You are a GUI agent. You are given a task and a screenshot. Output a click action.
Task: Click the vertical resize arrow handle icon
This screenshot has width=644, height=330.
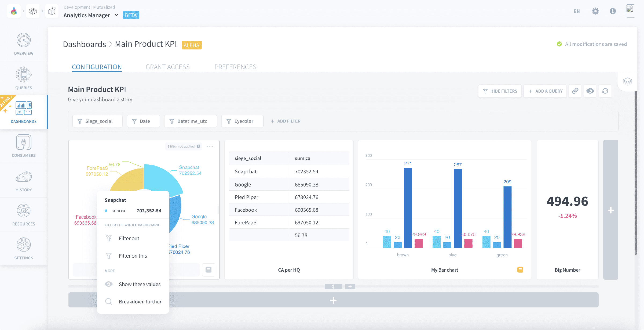click(333, 286)
